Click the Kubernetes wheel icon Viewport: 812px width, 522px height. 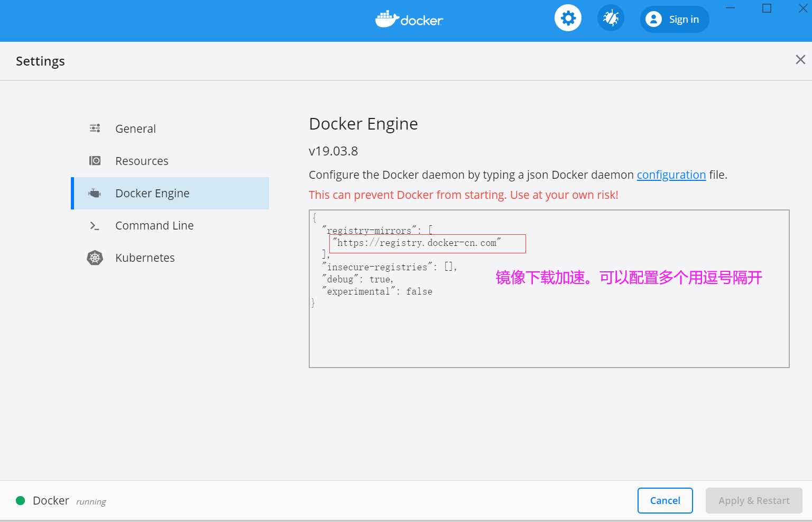click(95, 258)
